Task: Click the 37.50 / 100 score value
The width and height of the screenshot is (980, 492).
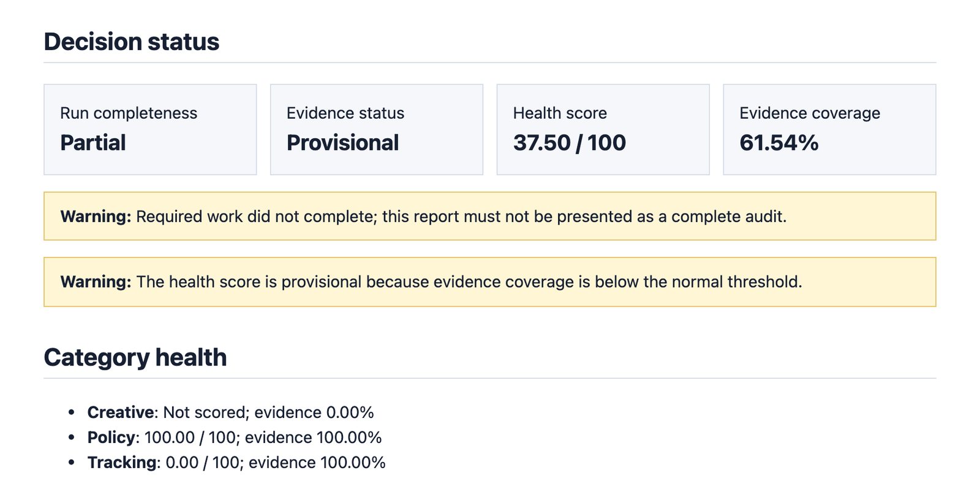Action: click(x=570, y=143)
